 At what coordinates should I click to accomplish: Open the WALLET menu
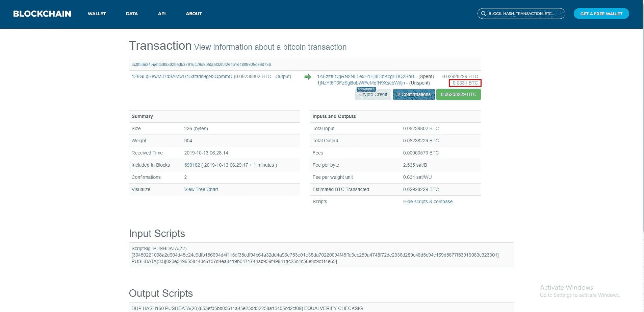click(x=97, y=14)
